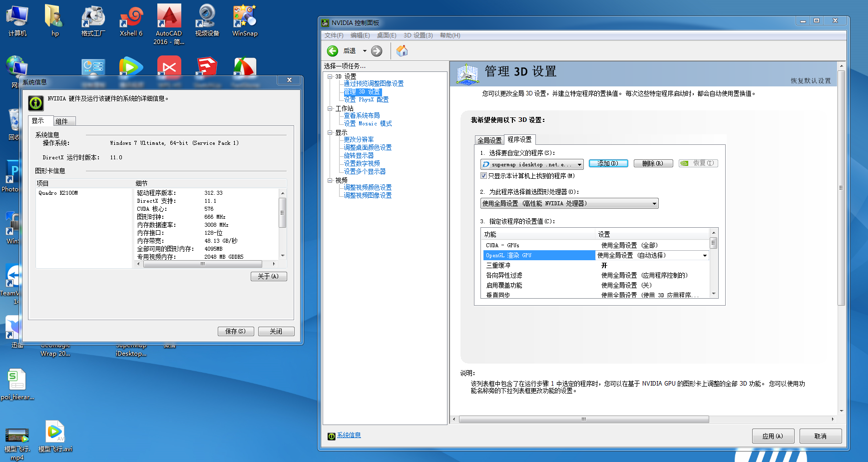The image size is (868, 462).
Task: Open 通过预览调整图像设置 in the task tree
Action: (x=374, y=84)
